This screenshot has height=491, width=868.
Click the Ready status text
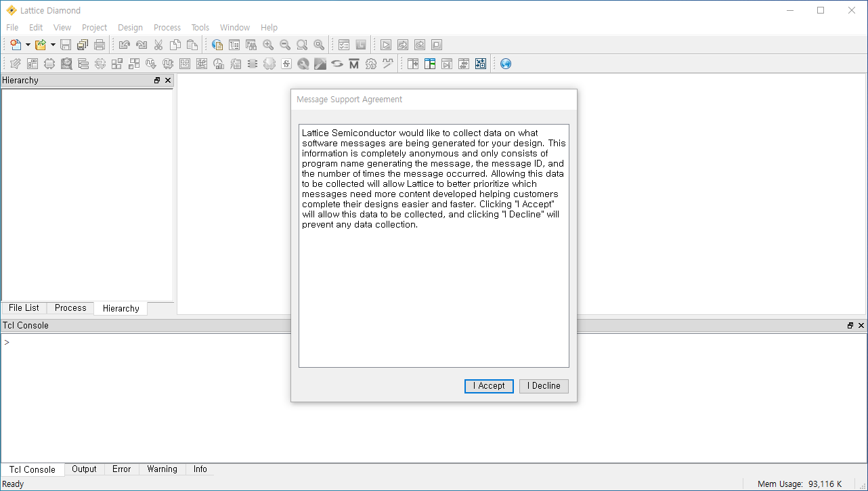pos(14,484)
